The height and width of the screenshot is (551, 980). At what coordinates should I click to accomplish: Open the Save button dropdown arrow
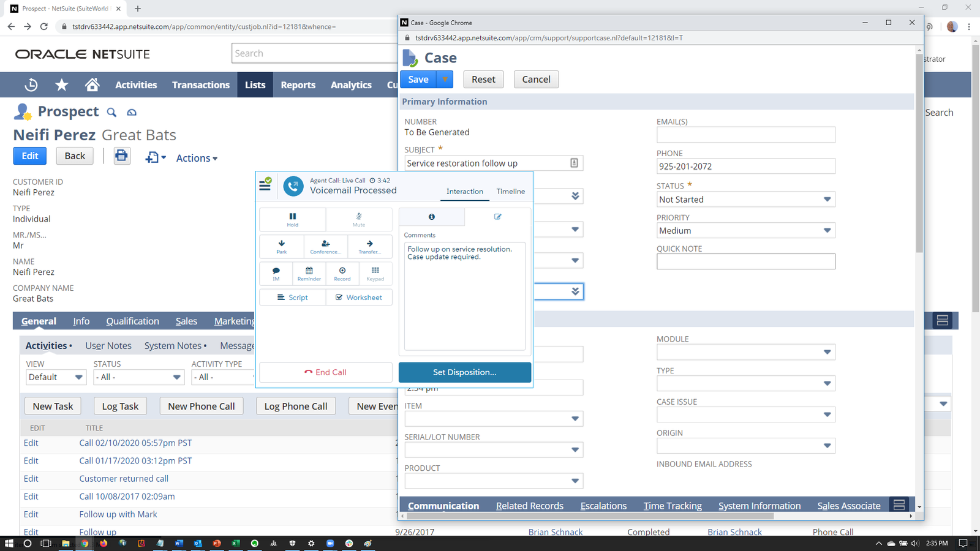click(x=445, y=79)
